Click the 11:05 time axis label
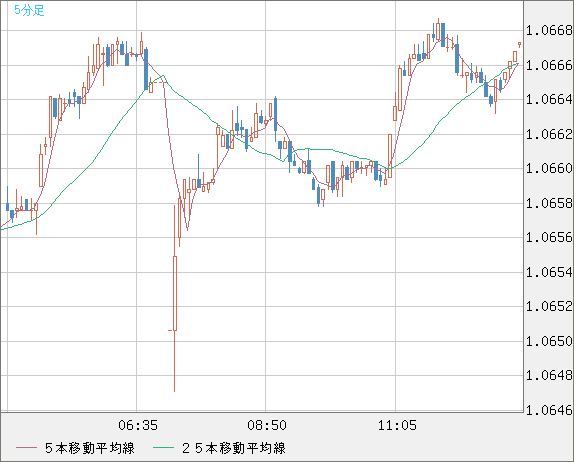Screen dimensions: 574x462 point(397,425)
